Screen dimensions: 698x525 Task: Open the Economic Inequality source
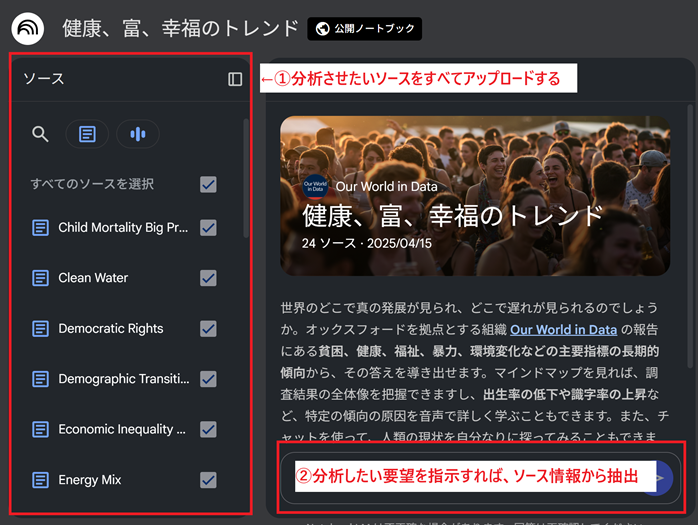[122, 429]
